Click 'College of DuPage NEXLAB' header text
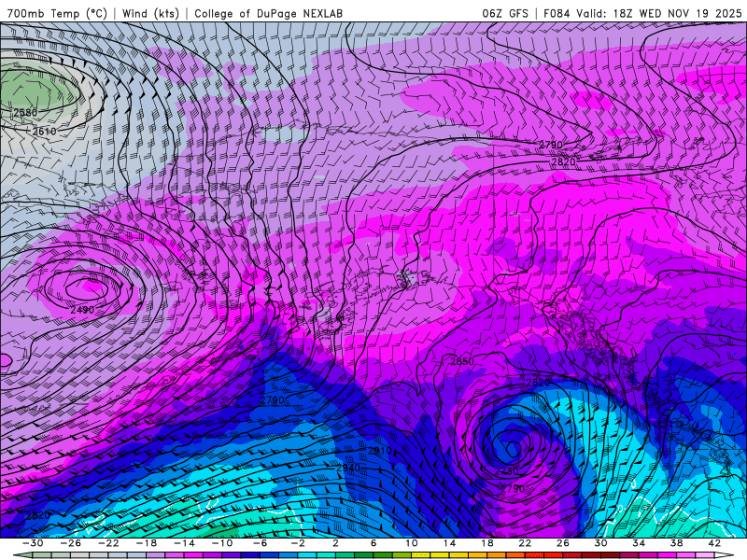This screenshot has height=560, width=747. pyautogui.click(x=268, y=13)
